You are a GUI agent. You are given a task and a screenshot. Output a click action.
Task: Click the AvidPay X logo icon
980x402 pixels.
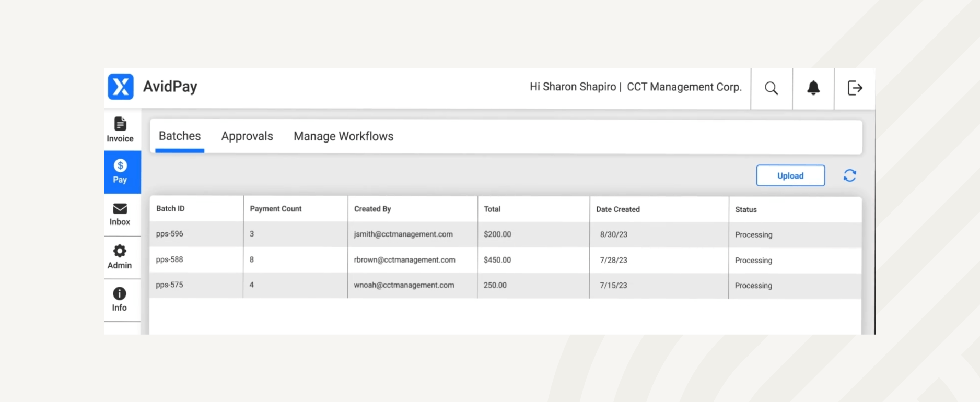point(121,87)
